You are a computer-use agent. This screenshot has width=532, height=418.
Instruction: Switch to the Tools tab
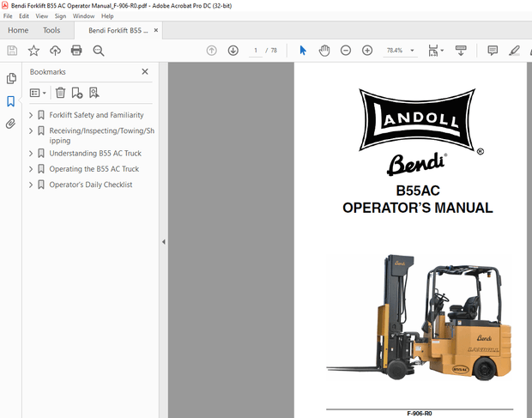pyautogui.click(x=51, y=30)
